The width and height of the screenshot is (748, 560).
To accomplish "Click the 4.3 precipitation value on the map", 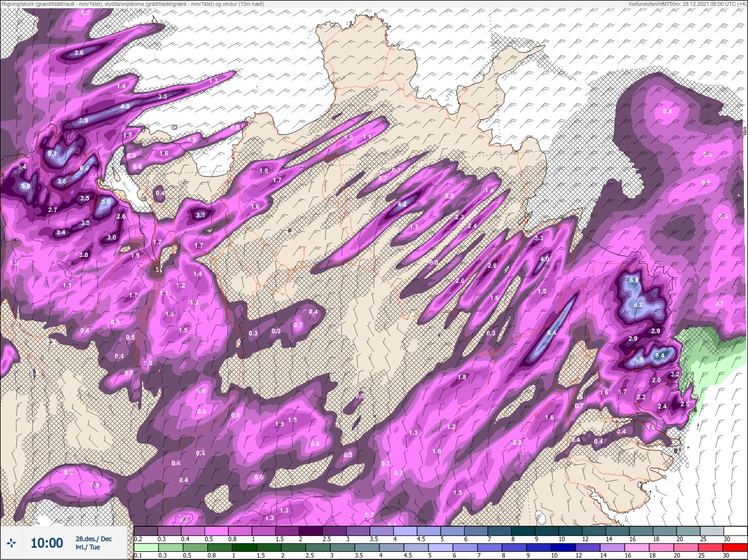I will coord(125,107).
